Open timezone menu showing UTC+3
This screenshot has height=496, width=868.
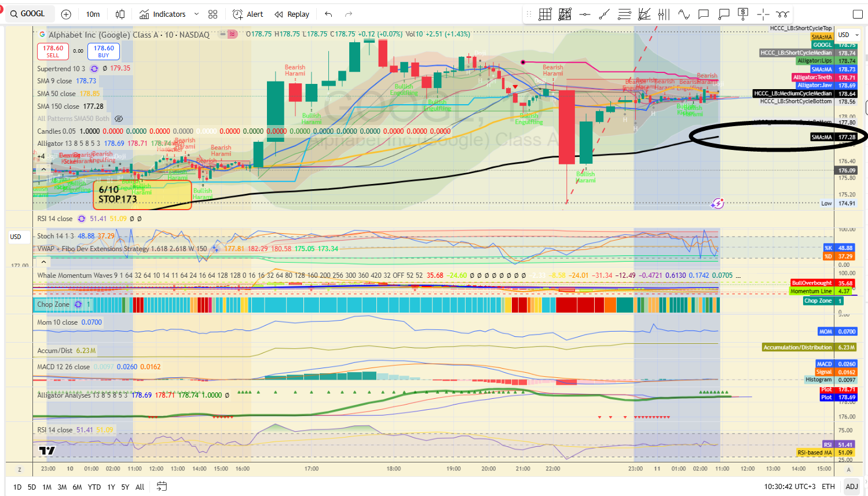click(790, 487)
